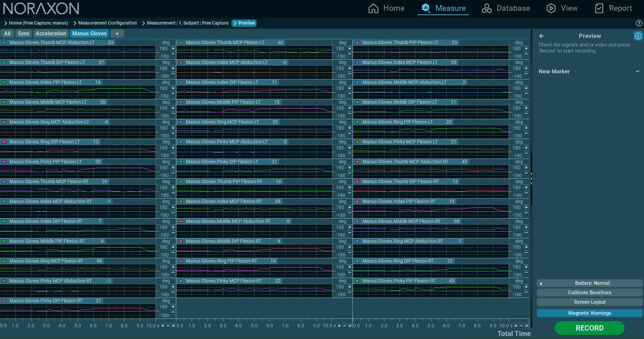Expand the Home breadcrumb chevron
This screenshot has height=339, width=644.
pyautogui.click(x=6, y=23)
